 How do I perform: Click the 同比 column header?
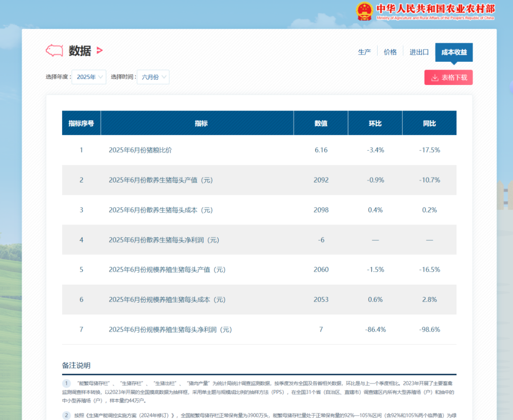(x=429, y=123)
